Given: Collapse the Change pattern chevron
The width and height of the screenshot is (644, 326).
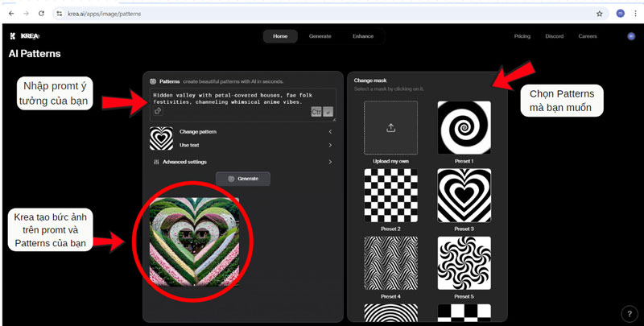Looking at the screenshot, I should [x=330, y=132].
